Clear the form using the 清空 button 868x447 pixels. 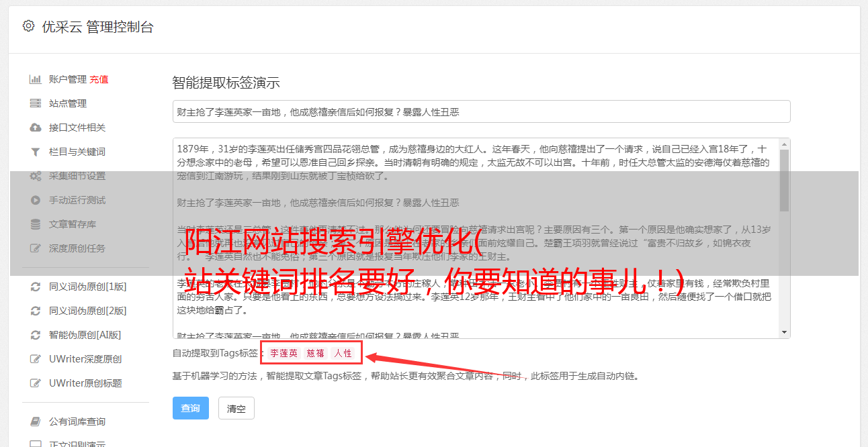(236, 408)
